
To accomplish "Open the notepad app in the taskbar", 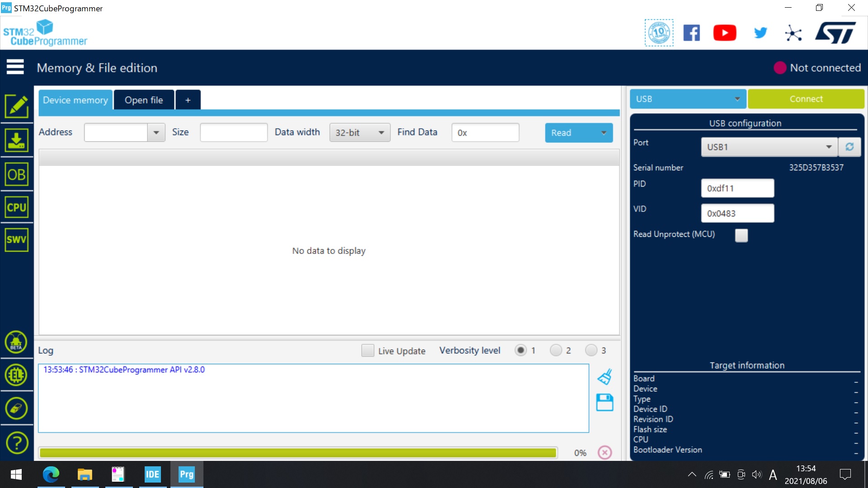I will [x=118, y=474].
